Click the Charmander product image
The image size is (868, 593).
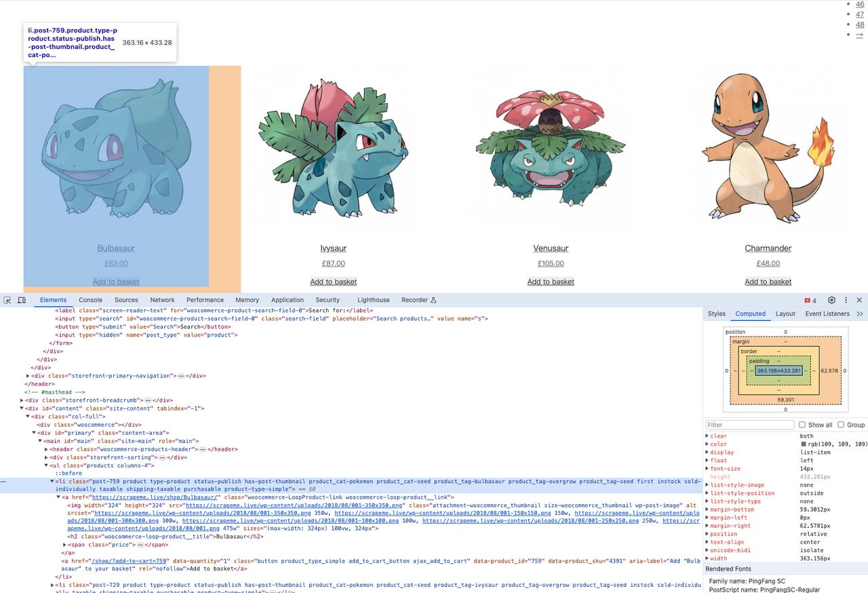coord(768,149)
